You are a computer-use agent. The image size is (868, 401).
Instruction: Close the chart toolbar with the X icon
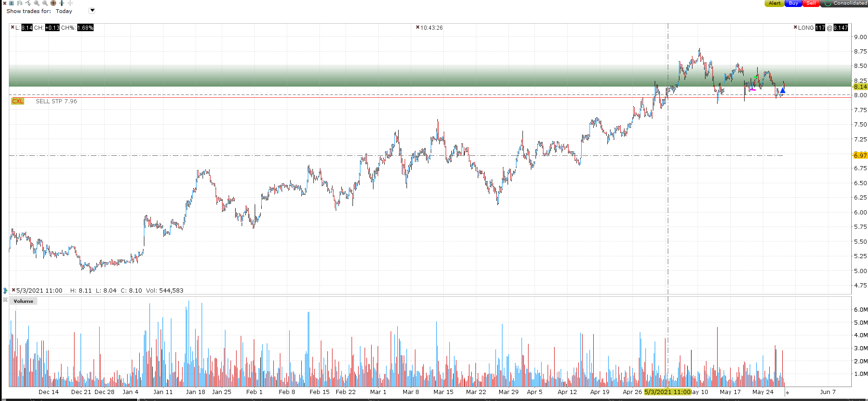click(x=5, y=3)
